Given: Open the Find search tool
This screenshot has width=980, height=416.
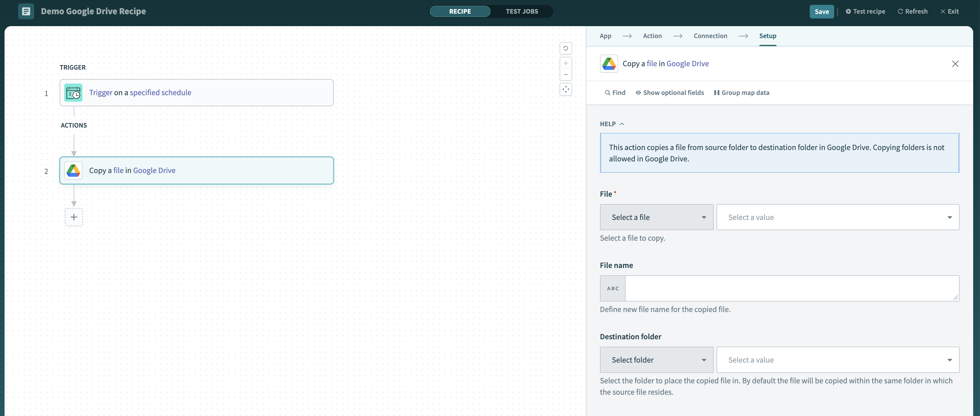Looking at the screenshot, I should click(615, 93).
